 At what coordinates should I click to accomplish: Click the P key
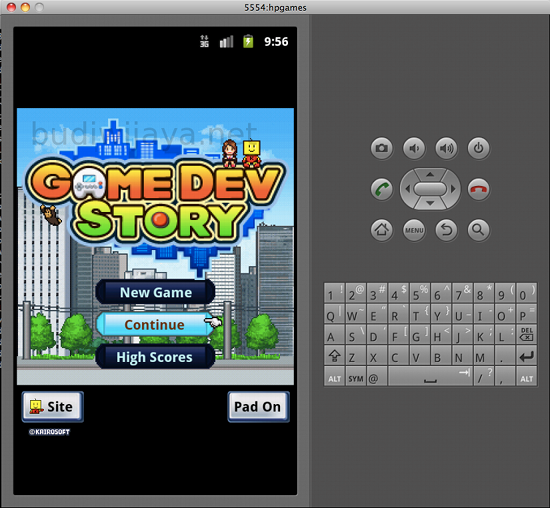coord(526,314)
